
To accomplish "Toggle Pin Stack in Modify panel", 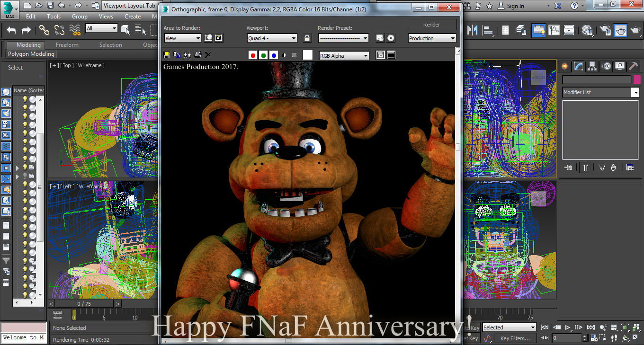I will 569,167.
